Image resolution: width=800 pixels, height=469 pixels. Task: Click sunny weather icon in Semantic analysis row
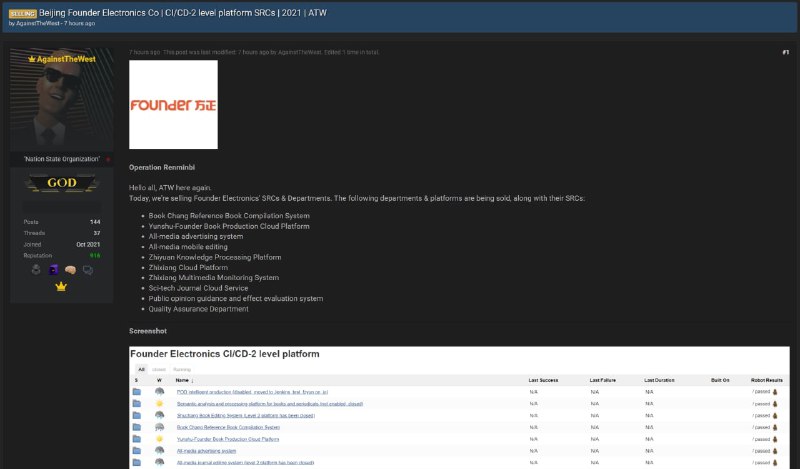point(160,404)
